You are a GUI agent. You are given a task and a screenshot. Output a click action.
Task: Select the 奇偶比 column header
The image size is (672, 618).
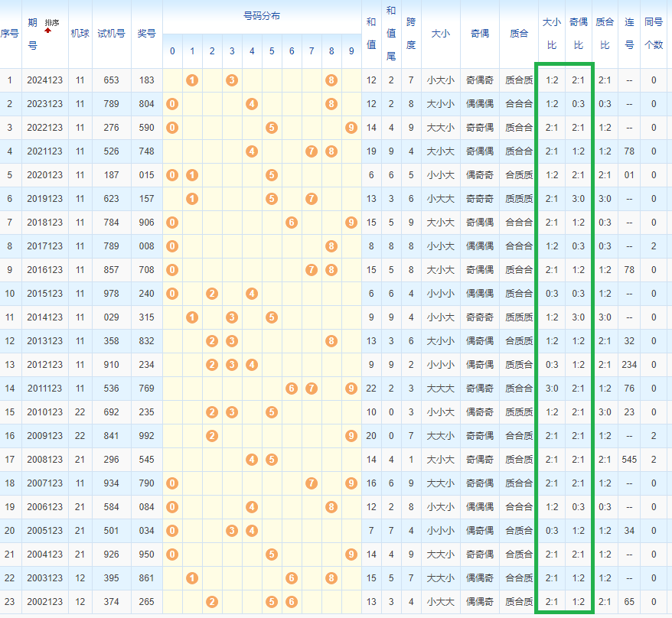[579, 34]
